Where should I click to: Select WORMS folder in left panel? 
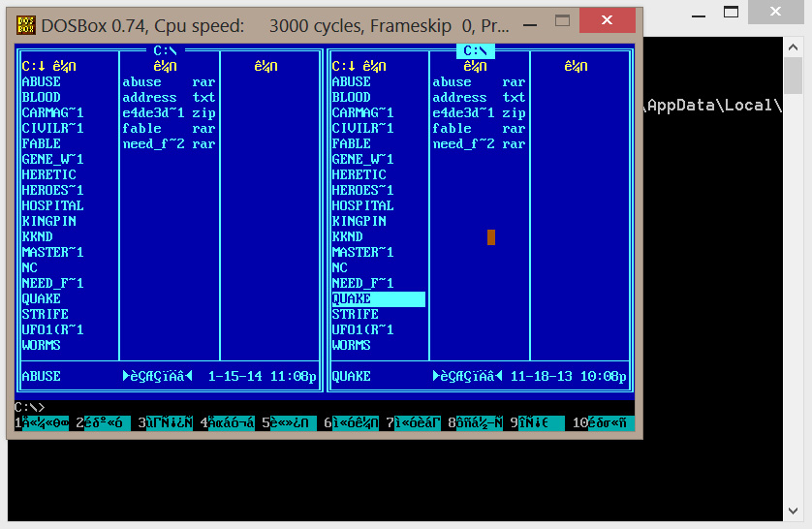click(42, 346)
